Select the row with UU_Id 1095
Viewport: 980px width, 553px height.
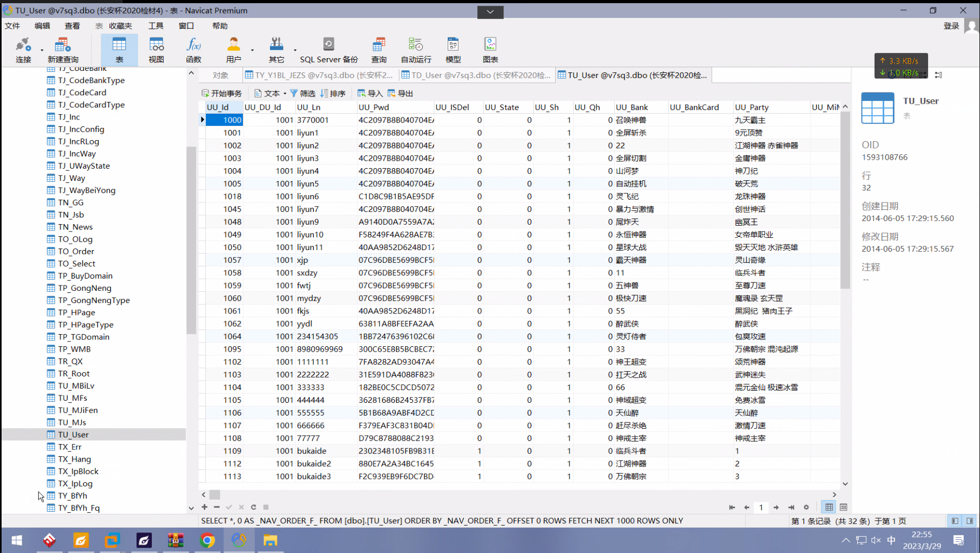tap(224, 349)
